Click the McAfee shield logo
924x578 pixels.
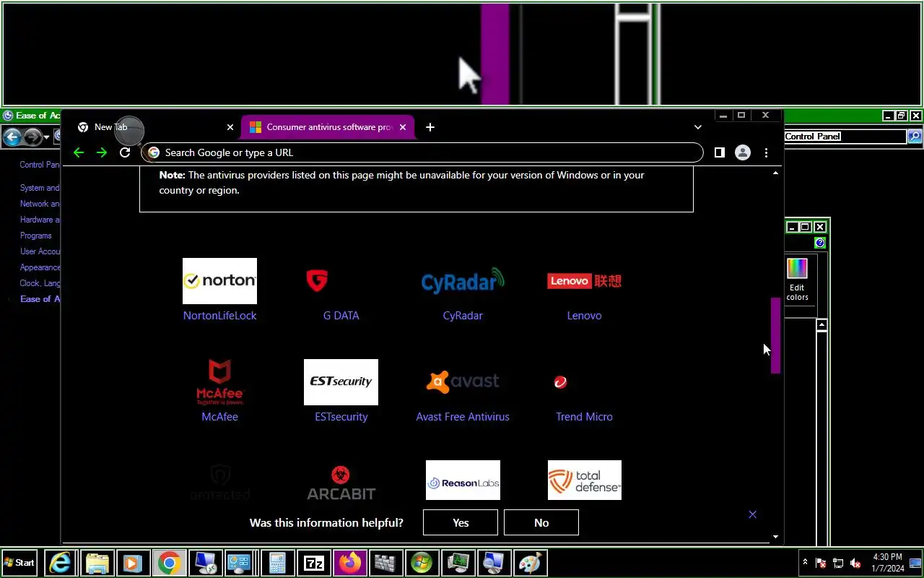coord(219,382)
